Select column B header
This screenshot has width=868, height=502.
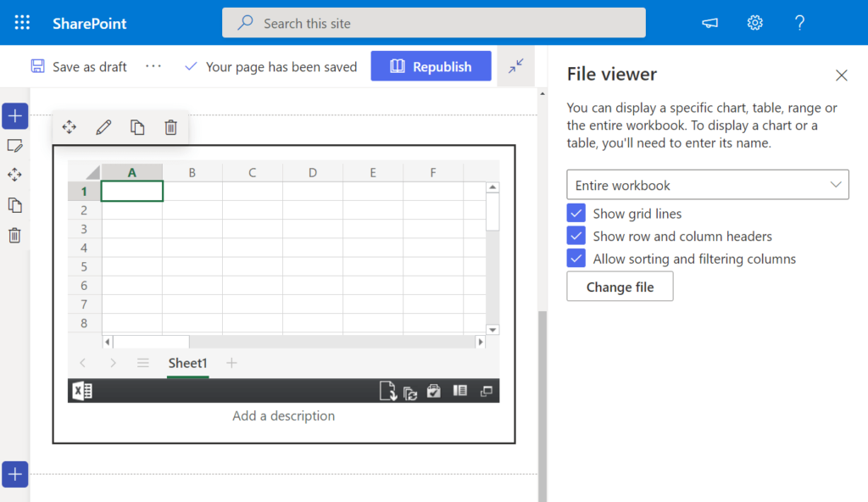(192, 172)
